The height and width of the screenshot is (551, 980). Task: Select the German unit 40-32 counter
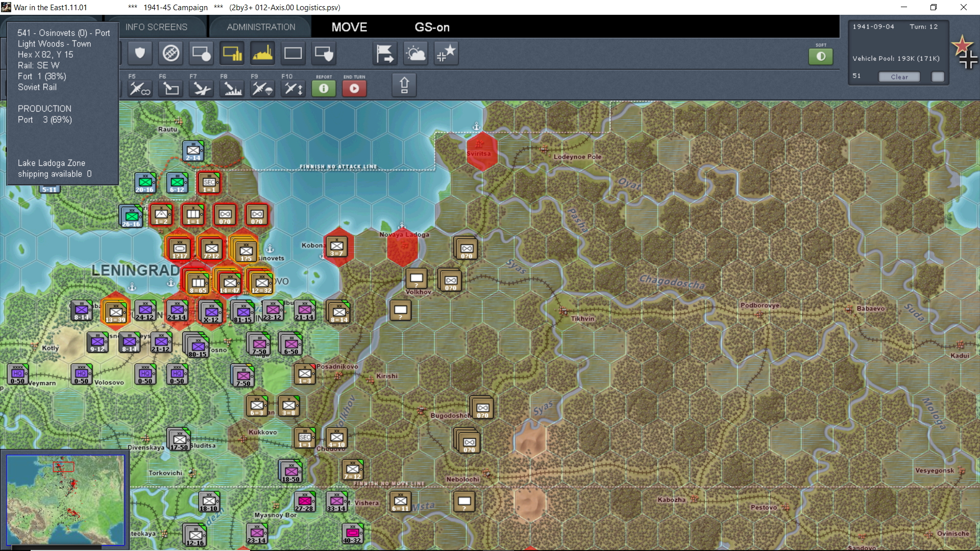[x=352, y=534]
